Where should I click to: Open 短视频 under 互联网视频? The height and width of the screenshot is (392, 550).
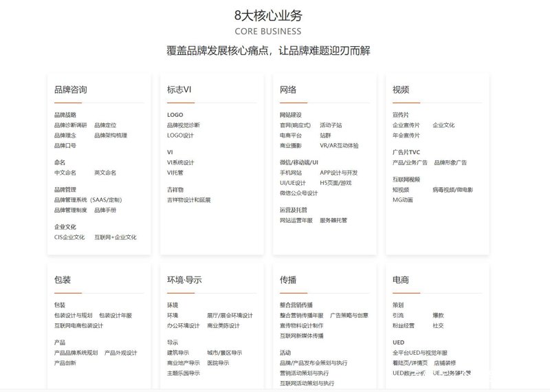(401, 190)
